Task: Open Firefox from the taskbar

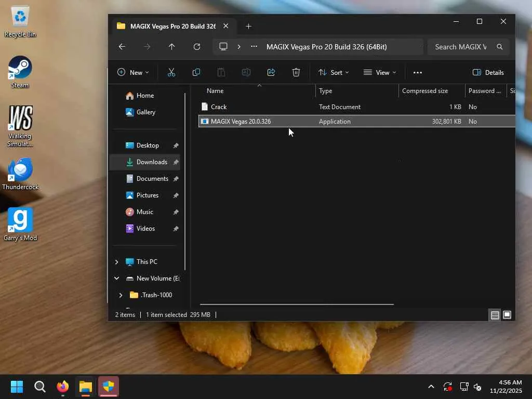Action: click(63, 387)
